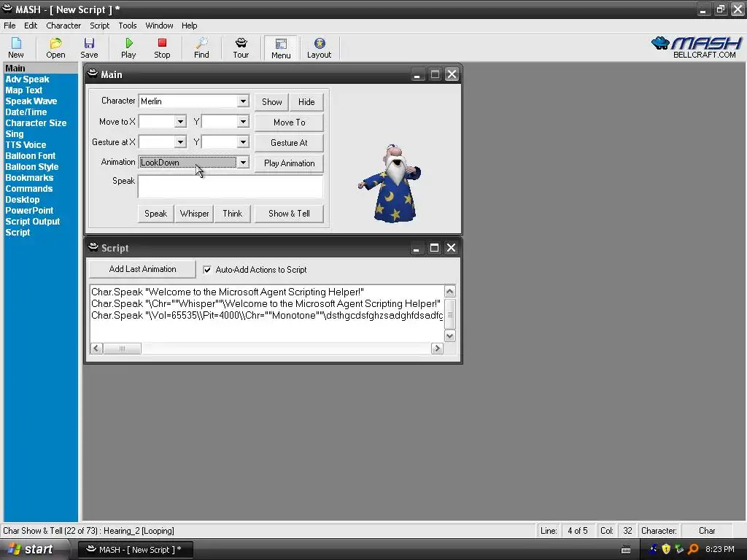Expand the Gesture at X dropdown
Image resolution: width=747 pixels, height=560 pixels.
click(180, 142)
